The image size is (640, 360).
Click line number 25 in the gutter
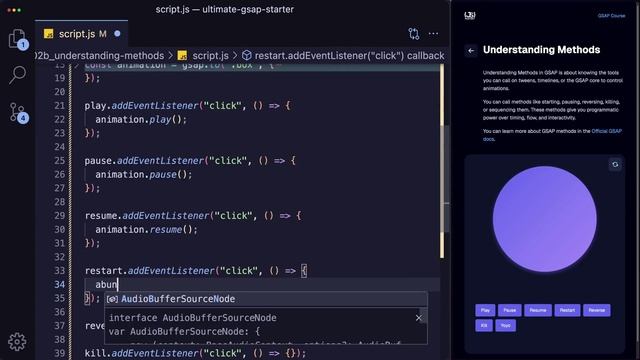pos(60,161)
